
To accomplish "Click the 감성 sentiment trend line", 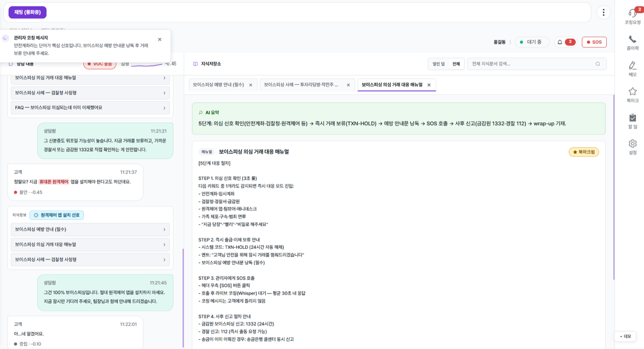I will (146, 64).
